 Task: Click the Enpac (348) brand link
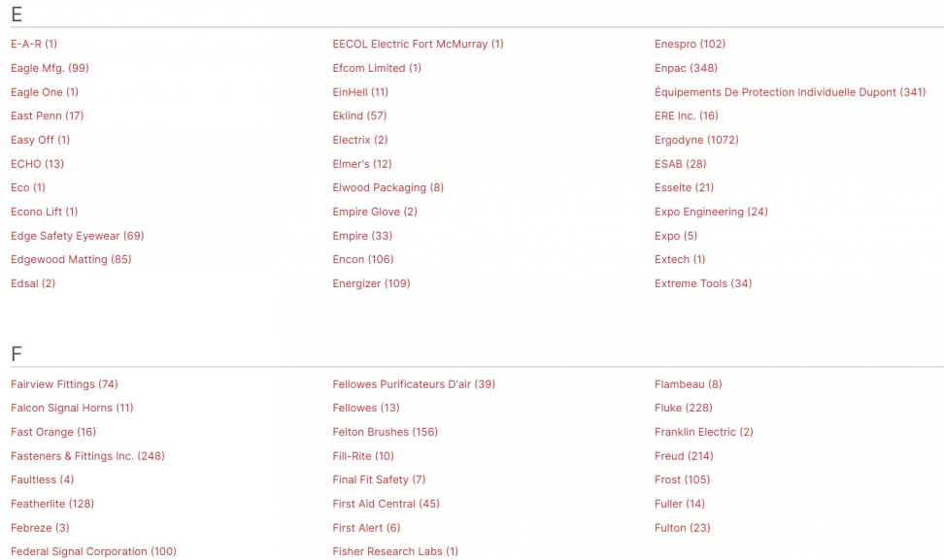click(x=686, y=68)
